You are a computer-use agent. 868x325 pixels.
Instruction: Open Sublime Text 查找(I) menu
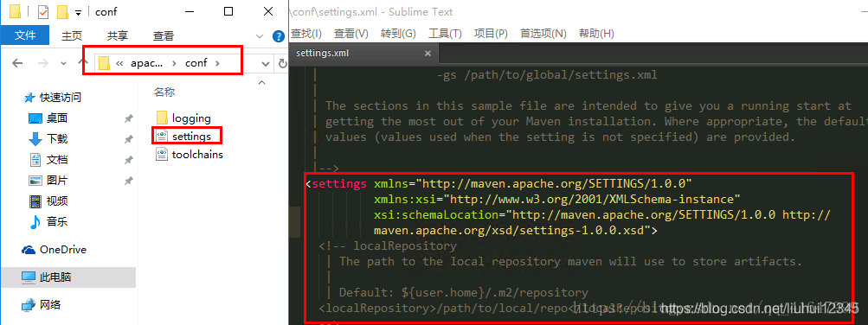pyautogui.click(x=306, y=34)
